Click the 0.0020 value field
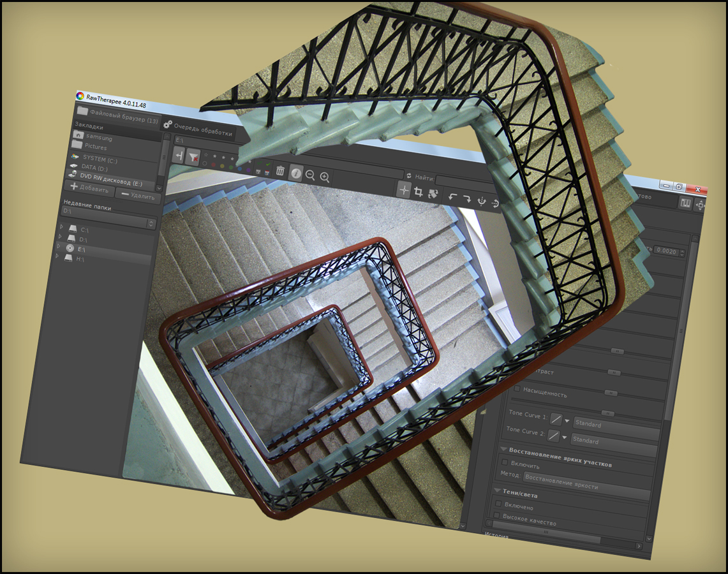This screenshot has width=728, height=574. (667, 251)
